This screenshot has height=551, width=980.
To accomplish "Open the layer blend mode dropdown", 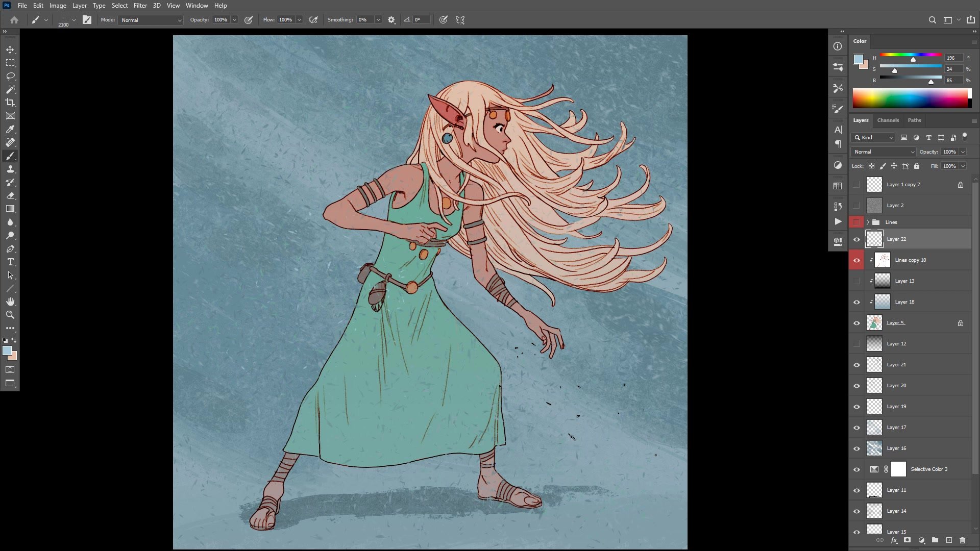I will (884, 152).
